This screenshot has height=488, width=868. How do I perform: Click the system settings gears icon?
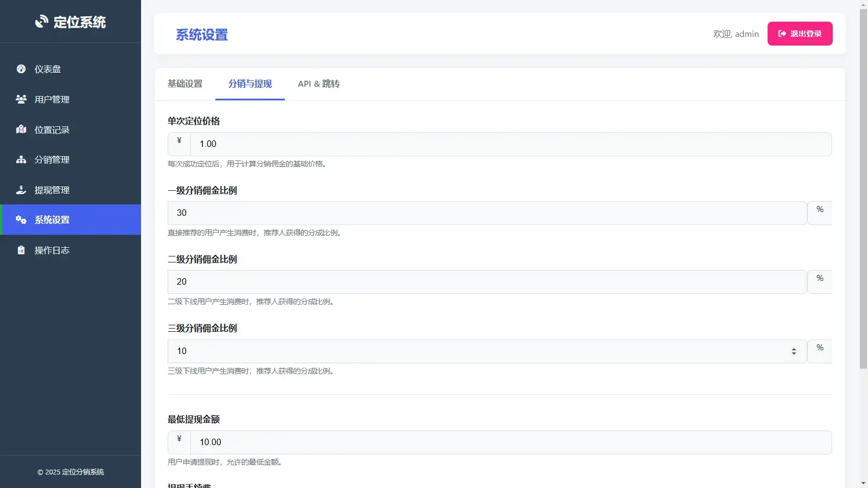pyautogui.click(x=21, y=220)
